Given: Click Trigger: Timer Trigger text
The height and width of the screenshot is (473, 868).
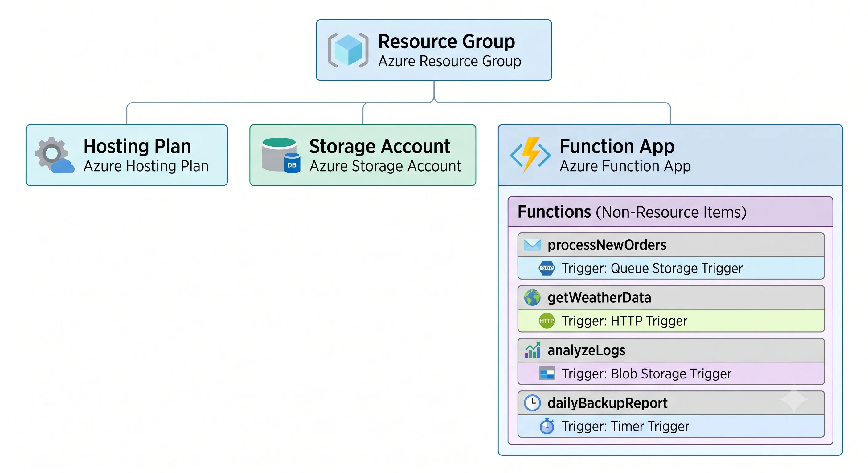Looking at the screenshot, I should pyautogui.click(x=625, y=426).
